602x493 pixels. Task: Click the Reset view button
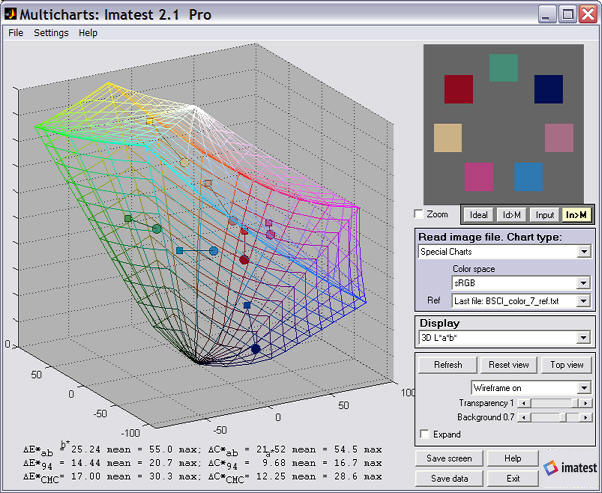(509, 365)
